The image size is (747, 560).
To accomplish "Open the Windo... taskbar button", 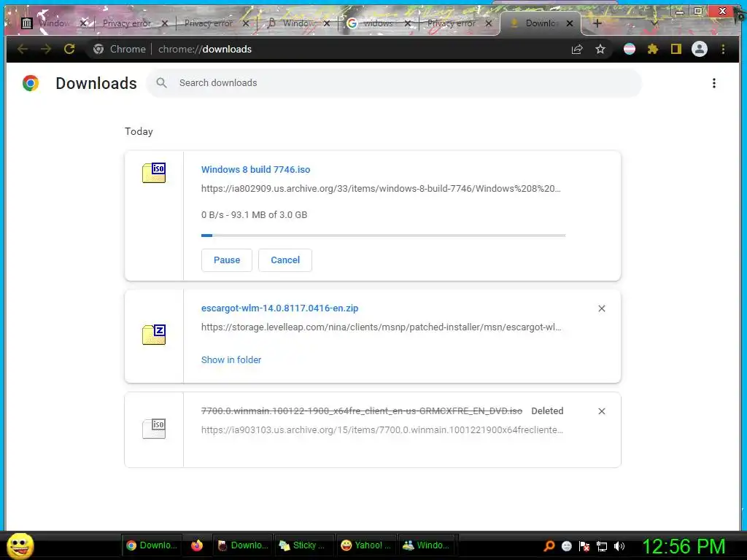I will click(x=427, y=545).
